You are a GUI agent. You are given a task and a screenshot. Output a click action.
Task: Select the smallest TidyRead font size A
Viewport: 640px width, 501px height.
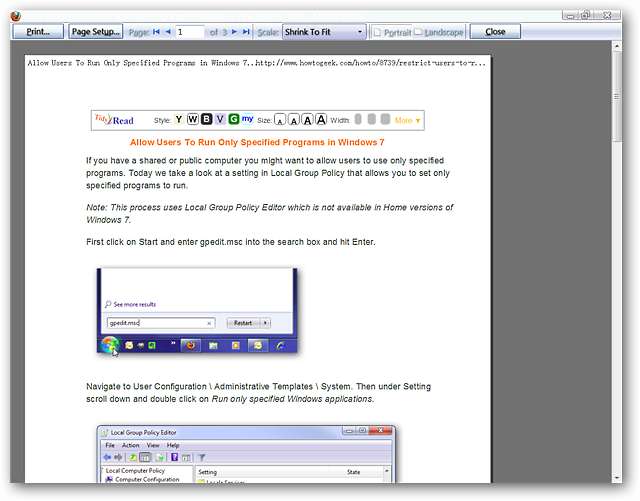(x=280, y=120)
